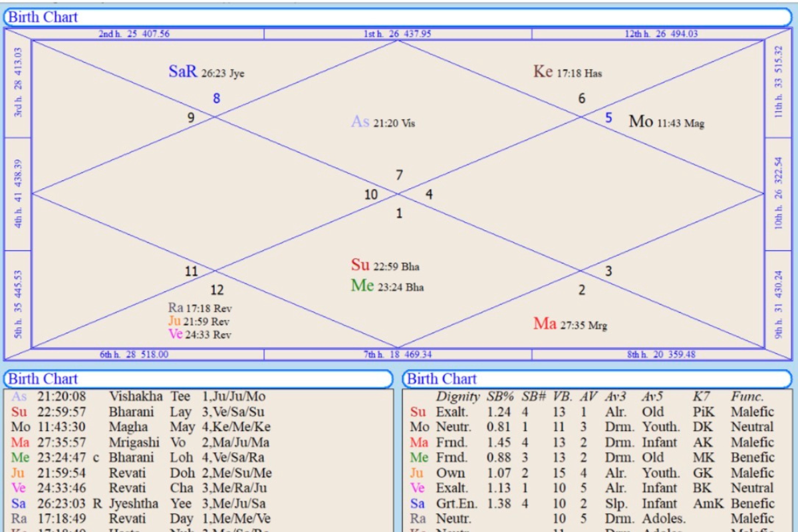Select Ve 24:33 Rev in the chart

point(199,334)
